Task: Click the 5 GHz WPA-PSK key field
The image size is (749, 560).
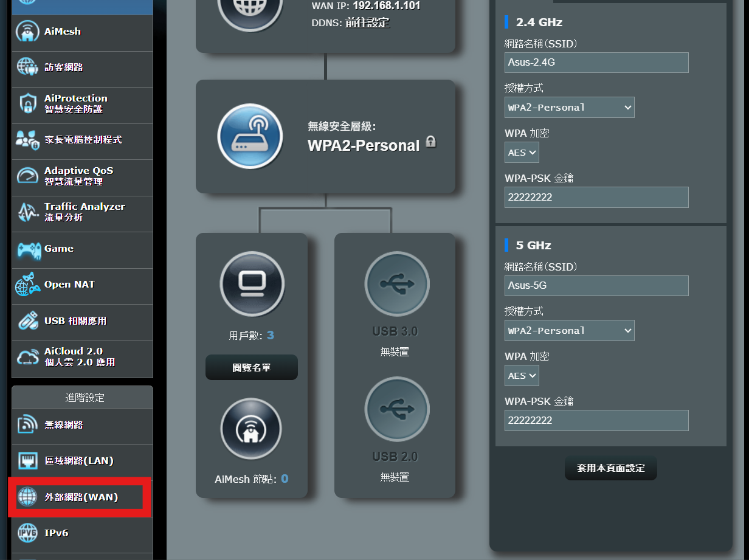Action: point(596,420)
